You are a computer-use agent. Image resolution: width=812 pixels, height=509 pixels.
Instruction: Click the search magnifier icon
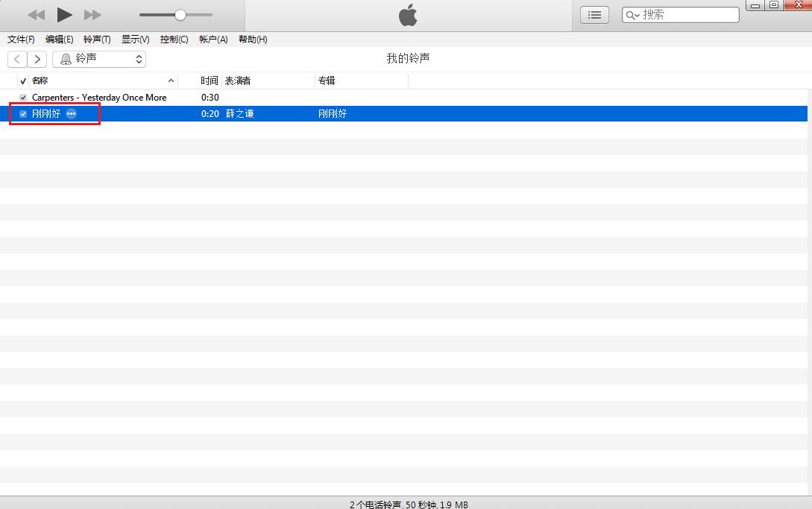632,15
